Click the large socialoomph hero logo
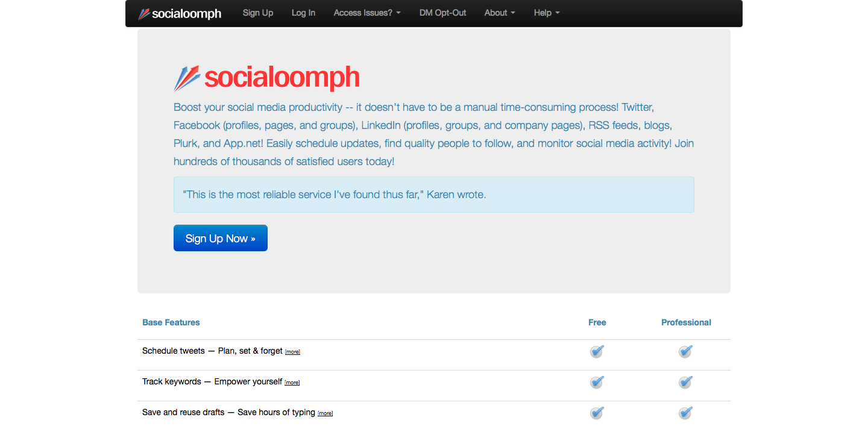 point(266,78)
